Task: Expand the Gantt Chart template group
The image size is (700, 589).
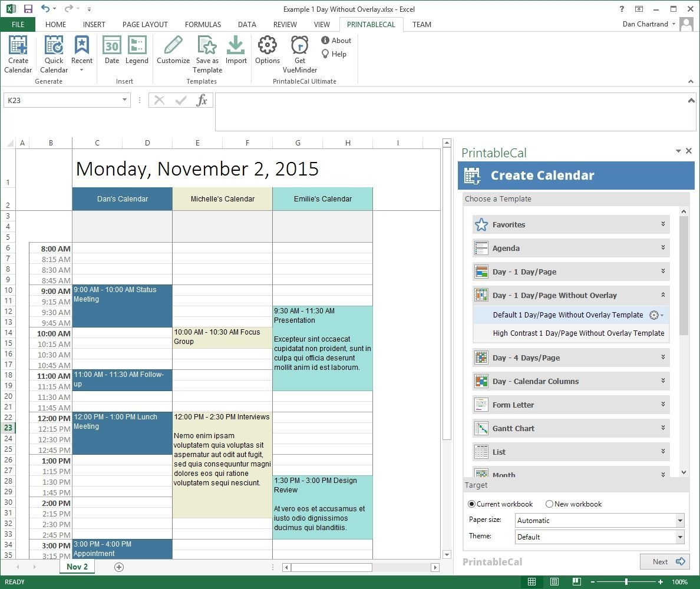Action: (571, 428)
